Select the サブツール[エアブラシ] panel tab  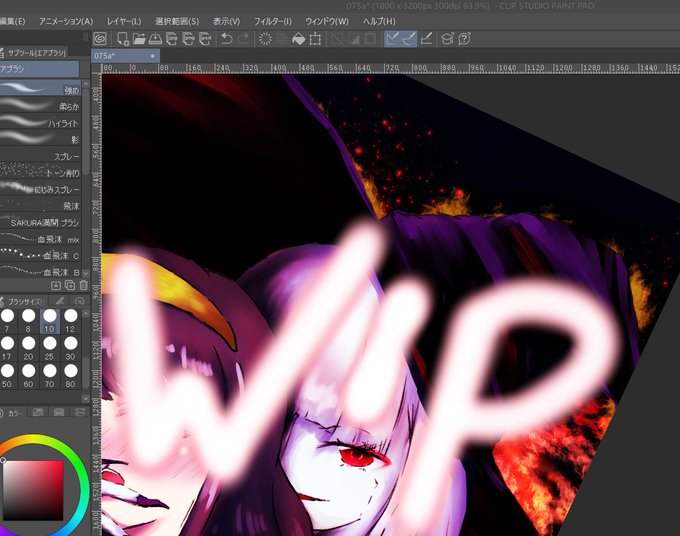click(34, 53)
